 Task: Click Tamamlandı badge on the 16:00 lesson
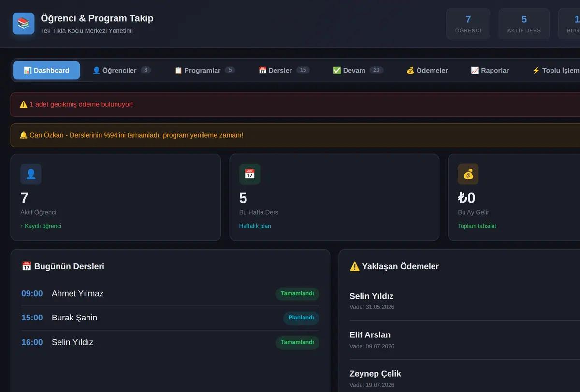click(x=297, y=342)
